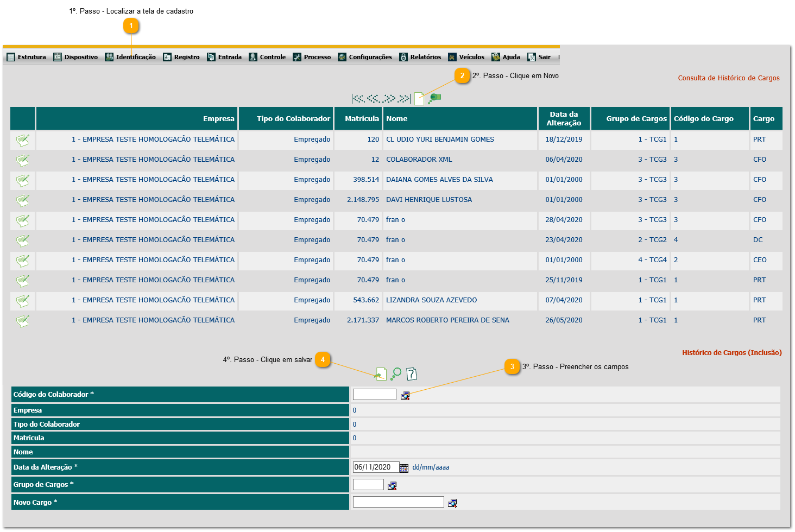795x532 pixels.
Task: Click the Grupo de Cargos column header
Action: click(630, 118)
